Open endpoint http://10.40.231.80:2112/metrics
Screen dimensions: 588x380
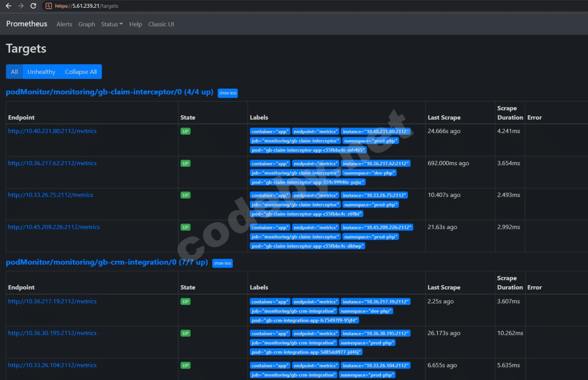coord(52,131)
